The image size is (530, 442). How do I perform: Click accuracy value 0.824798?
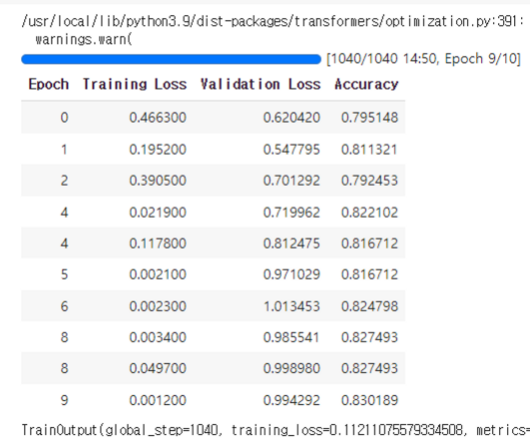(x=369, y=306)
